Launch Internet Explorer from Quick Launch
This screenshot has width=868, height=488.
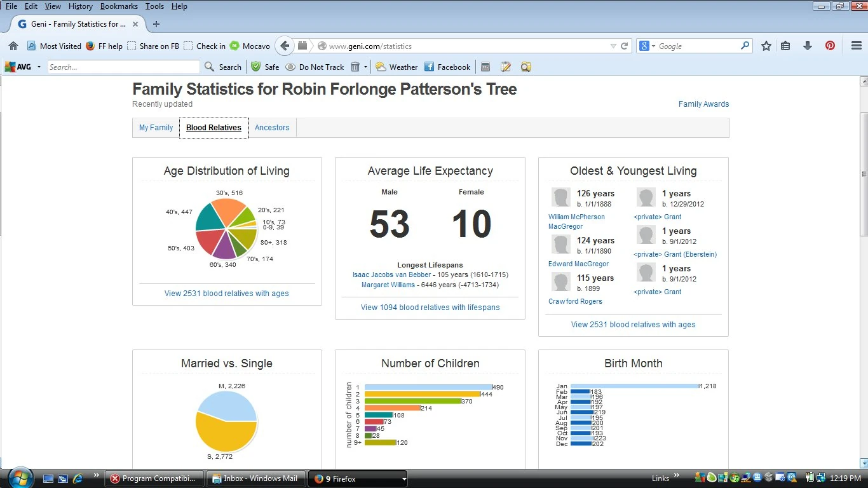(x=78, y=478)
